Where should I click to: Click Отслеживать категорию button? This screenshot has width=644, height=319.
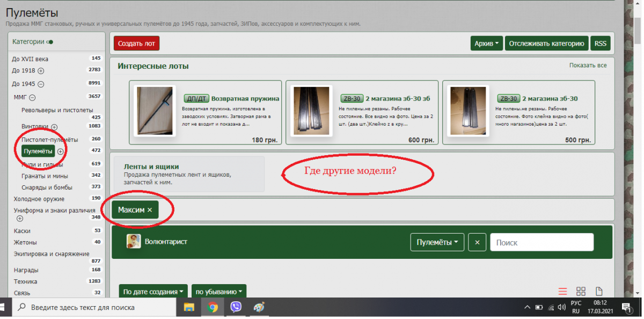tap(546, 44)
